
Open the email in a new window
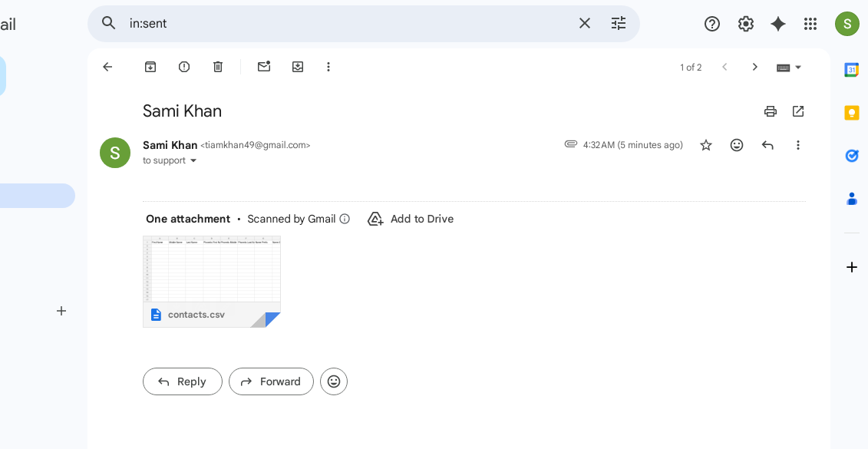[x=797, y=111]
